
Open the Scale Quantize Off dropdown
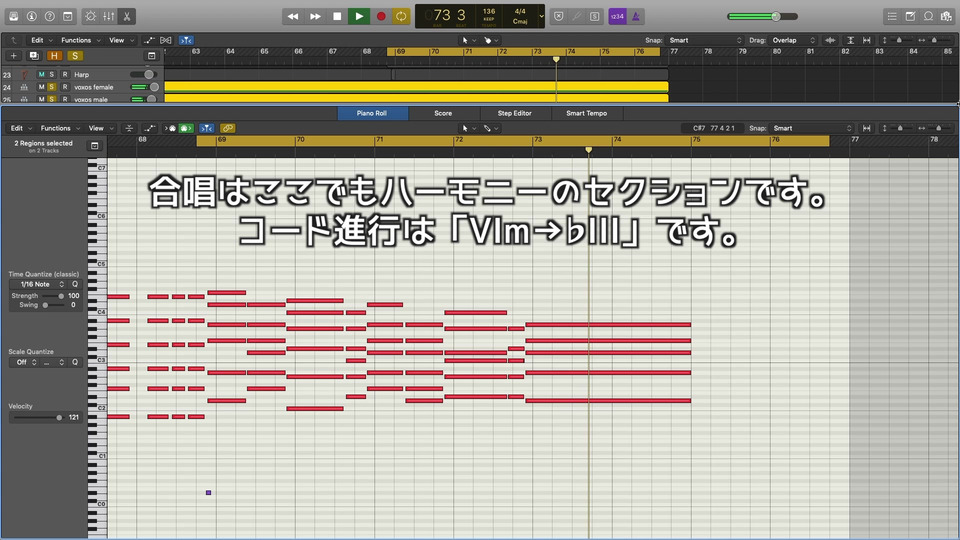(x=24, y=362)
